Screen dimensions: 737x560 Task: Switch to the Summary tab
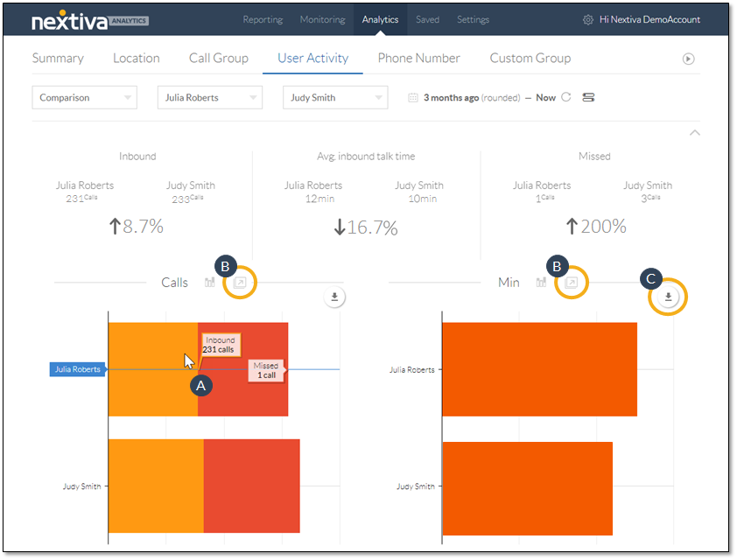58,59
